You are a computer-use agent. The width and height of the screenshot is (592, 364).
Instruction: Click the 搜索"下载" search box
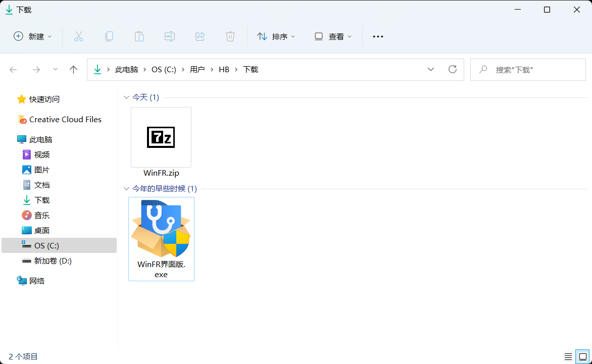click(x=528, y=70)
